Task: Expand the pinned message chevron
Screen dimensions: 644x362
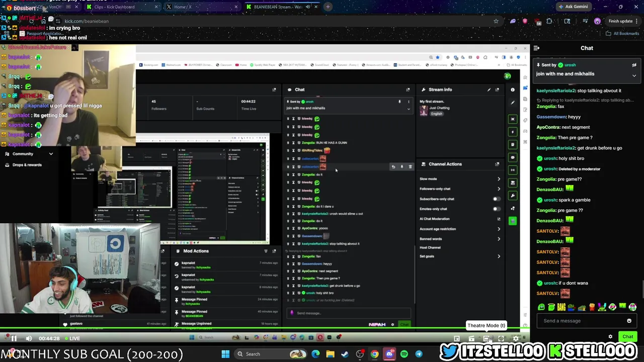Action: (x=634, y=75)
